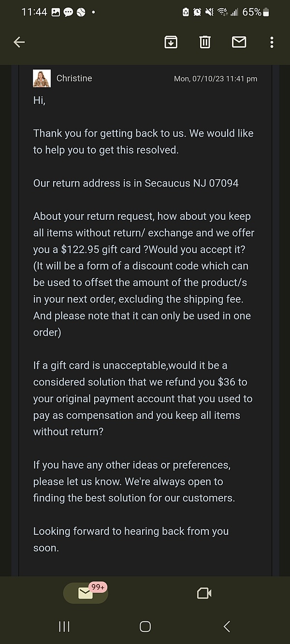Tap the Secaucus NJ 07094 return address
Viewport: 290px width, 644px height.
pos(191,183)
